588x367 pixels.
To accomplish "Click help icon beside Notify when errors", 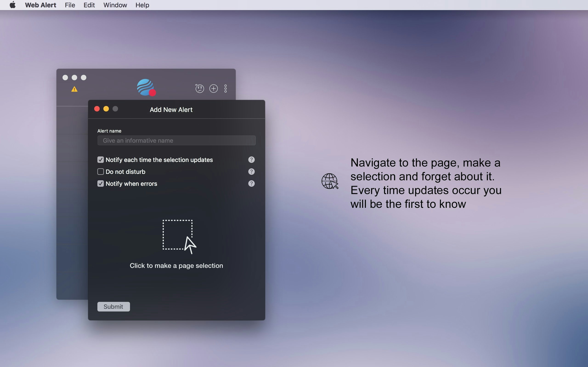I will point(251,183).
